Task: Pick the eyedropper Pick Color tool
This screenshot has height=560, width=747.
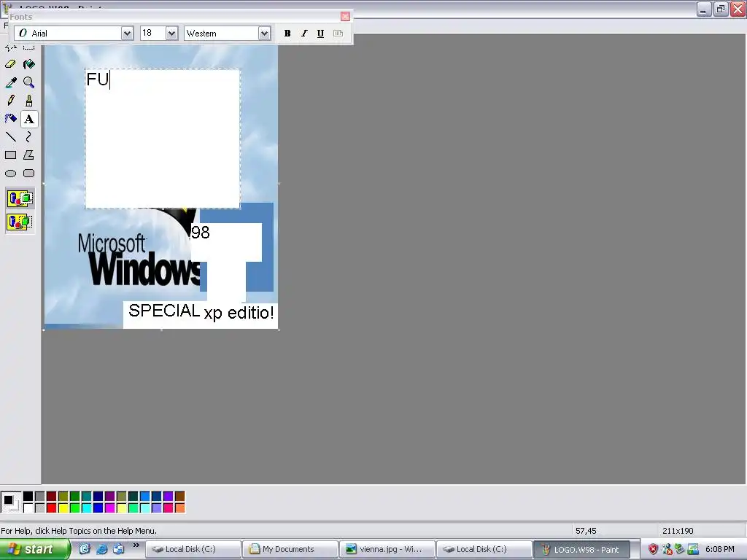Action: tap(10, 82)
